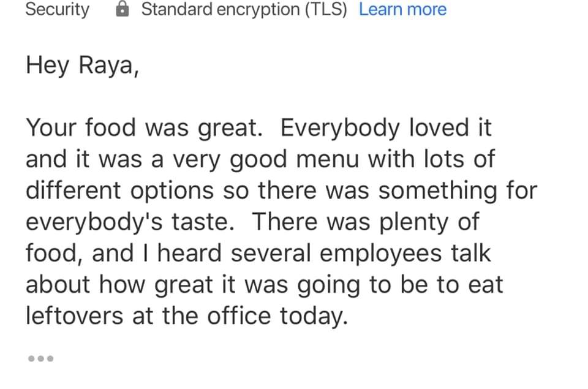Click the words "different options" in the email
Viewport: 588px width, 389px height.
119,191
